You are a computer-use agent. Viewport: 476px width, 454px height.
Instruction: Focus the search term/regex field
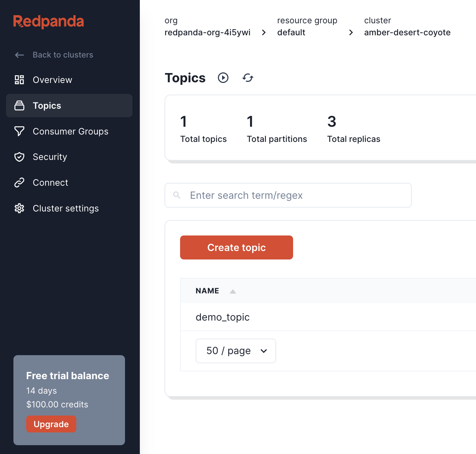point(288,195)
